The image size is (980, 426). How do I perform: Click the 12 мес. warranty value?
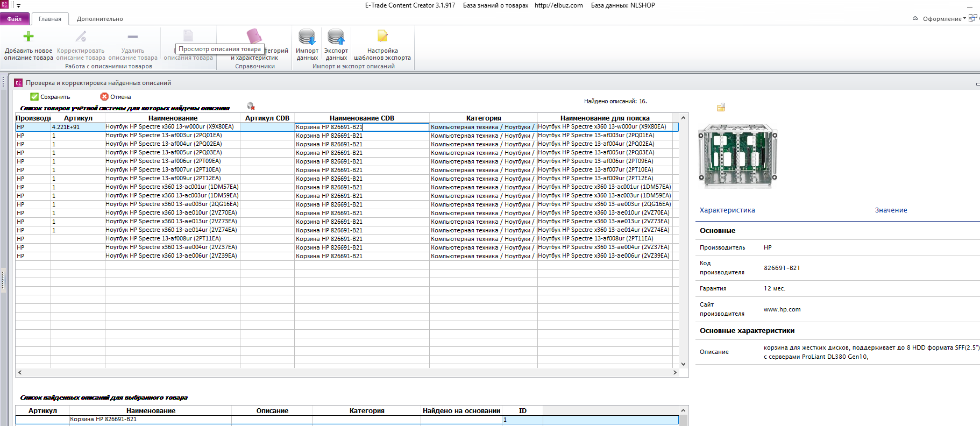[x=775, y=288]
